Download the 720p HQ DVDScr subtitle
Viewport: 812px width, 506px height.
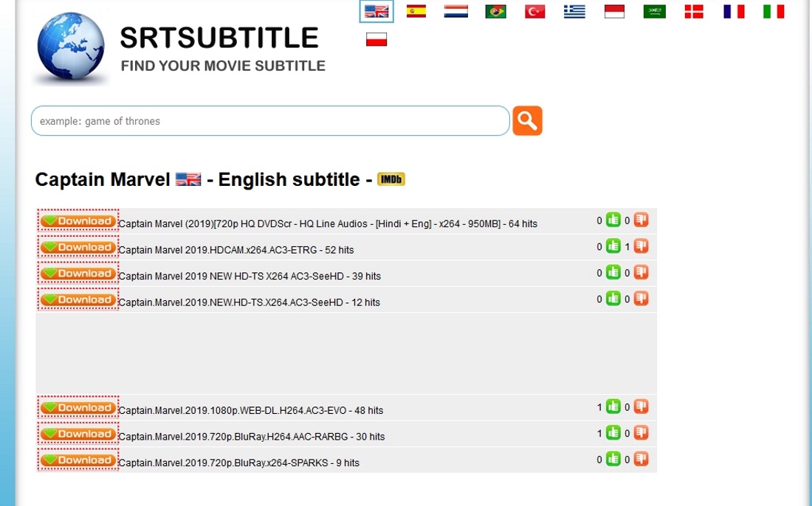tap(78, 221)
